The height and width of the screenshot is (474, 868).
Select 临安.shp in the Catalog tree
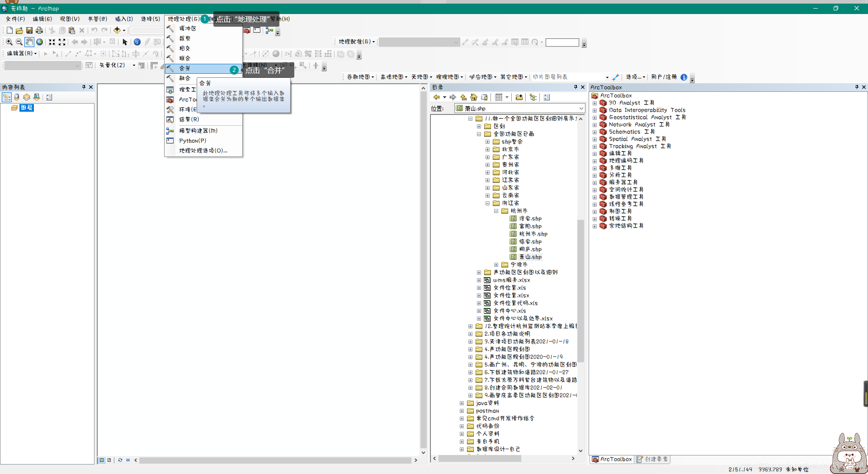pyautogui.click(x=530, y=242)
